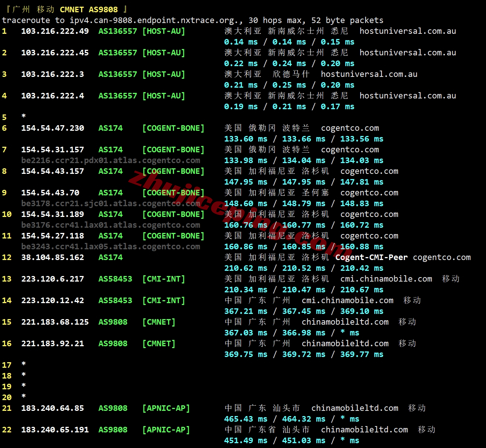Click the hostname ipv4.can-9808.endpoint.nxtrace.org
Viewport: 486px width, 448px height.
click(x=154, y=20)
